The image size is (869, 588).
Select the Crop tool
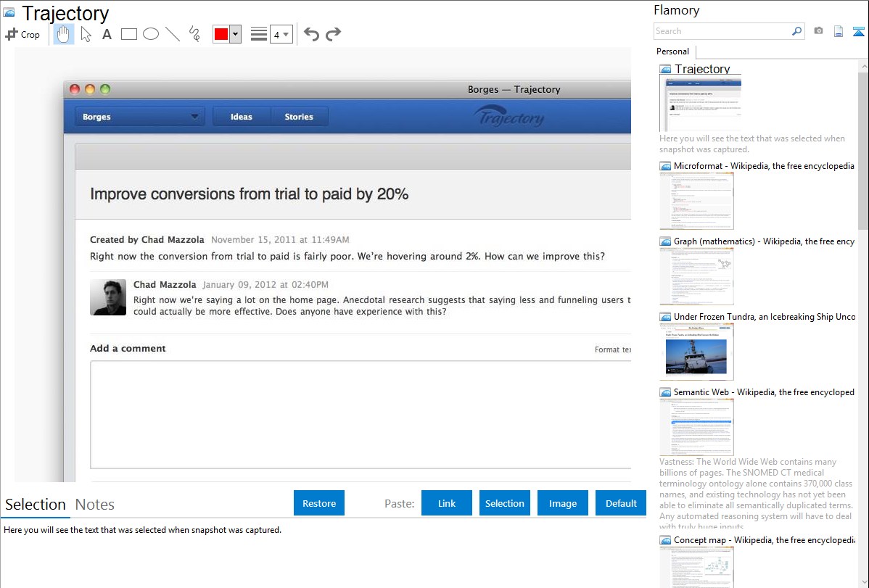click(22, 34)
